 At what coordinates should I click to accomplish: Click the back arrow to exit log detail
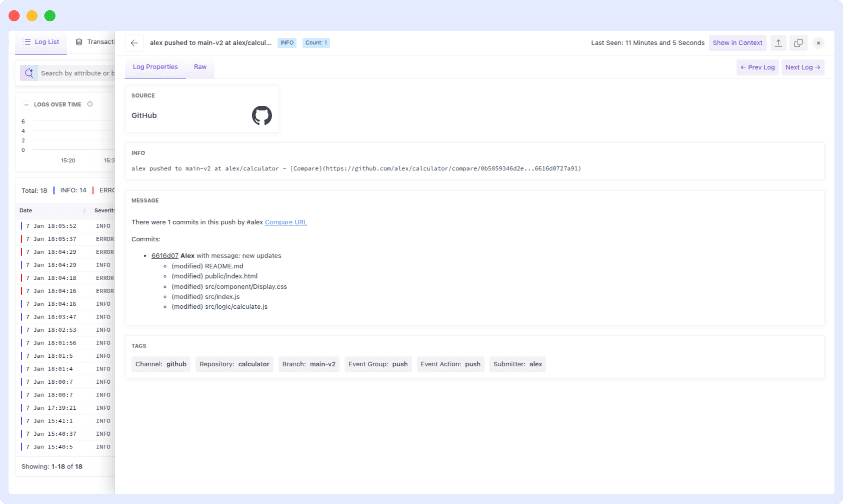pos(134,43)
